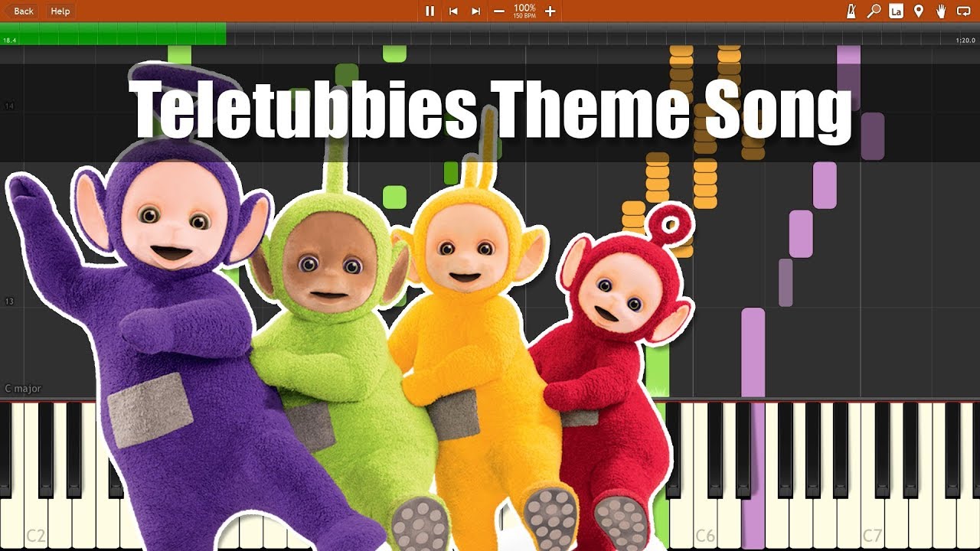The width and height of the screenshot is (980, 551).
Task: Click the 18.4 elapsed time label
Action: click(x=10, y=40)
